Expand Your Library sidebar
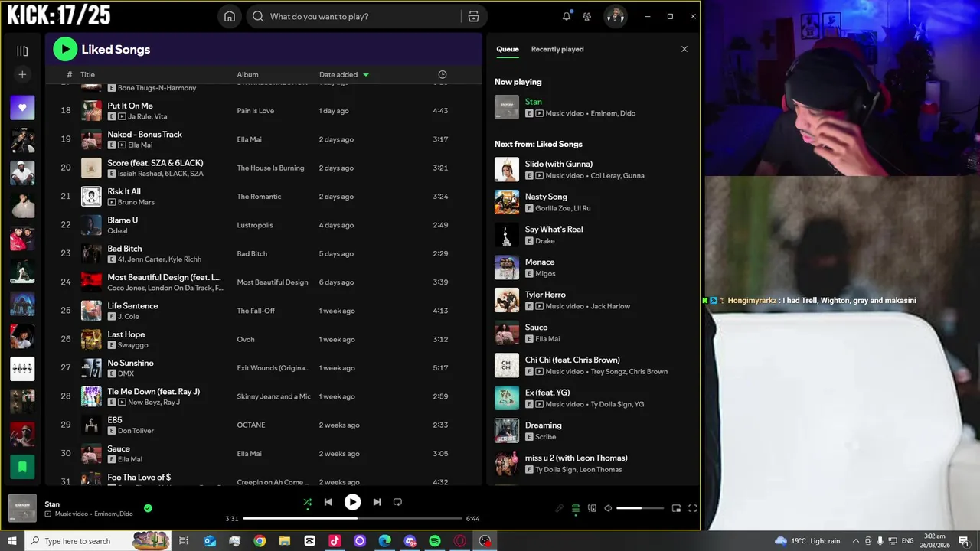The image size is (980, 551). point(22,51)
